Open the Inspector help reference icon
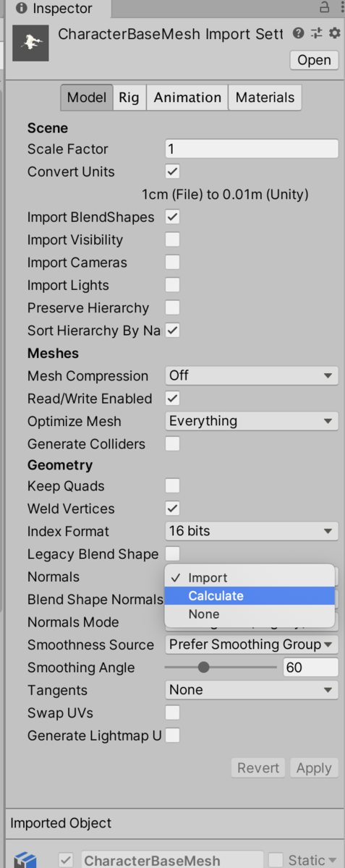This screenshot has width=345, height=868. point(299,33)
